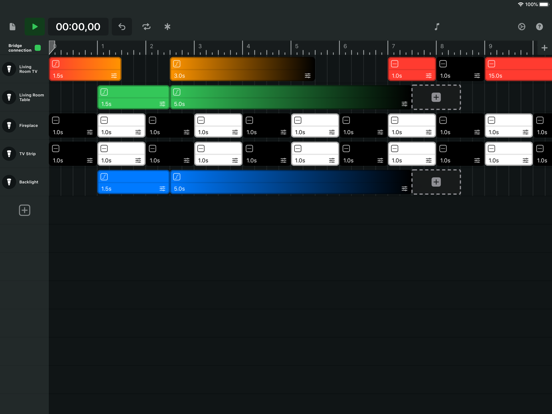Screen dimensions: 552x414
Task: Open the music note audio icon
Action: (x=437, y=27)
